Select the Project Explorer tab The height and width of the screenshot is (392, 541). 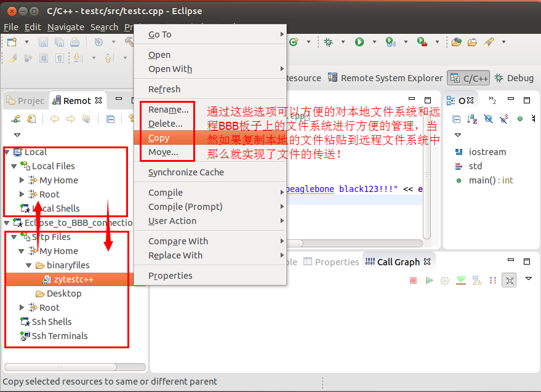(x=25, y=100)
